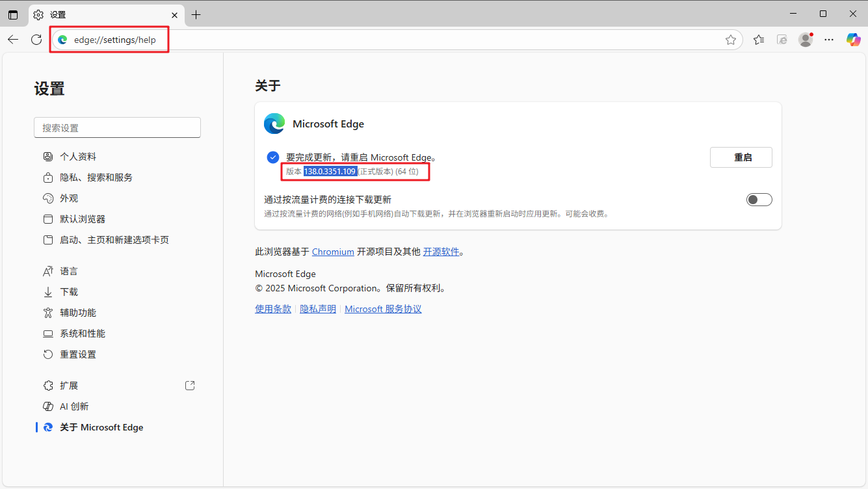Screen dimensions: 868x489
Task: Refresh the page with the reload icon
Action: pos(36,40)
